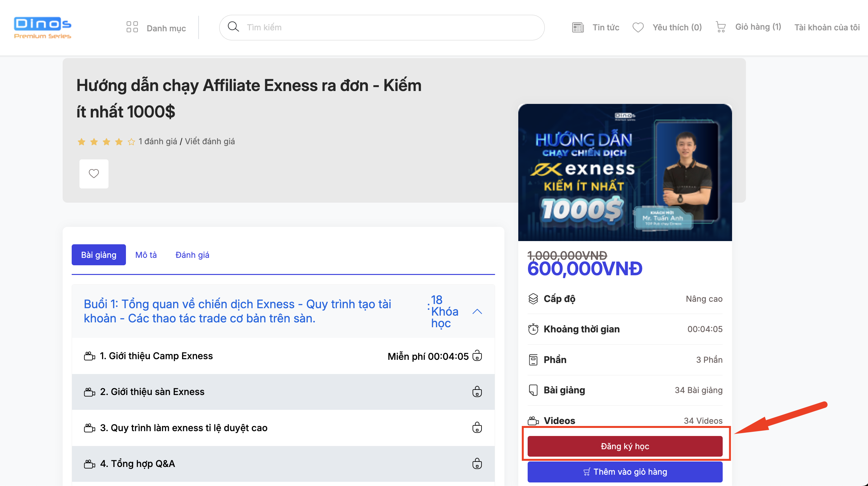This screenshot has height=486, width=868.
Task: Click the fifth empty rating star
Action: (x=131, y=142)
